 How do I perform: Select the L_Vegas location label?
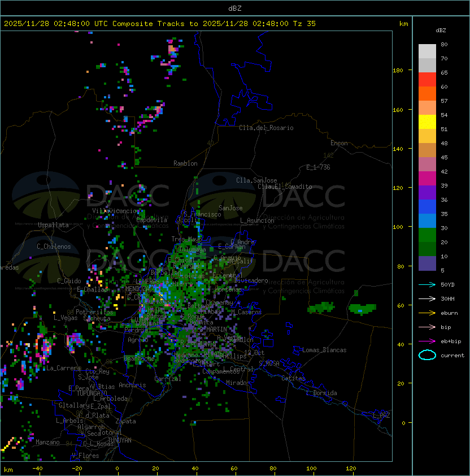tap(66, 318)
